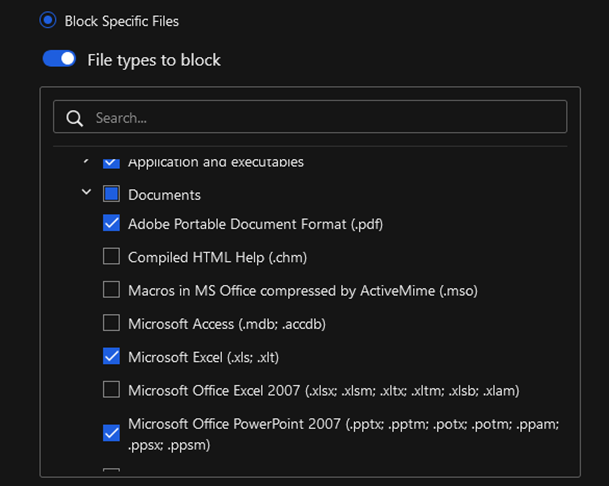Click the Application and executables label
The image size is (609, 486).
pos(216,162)
